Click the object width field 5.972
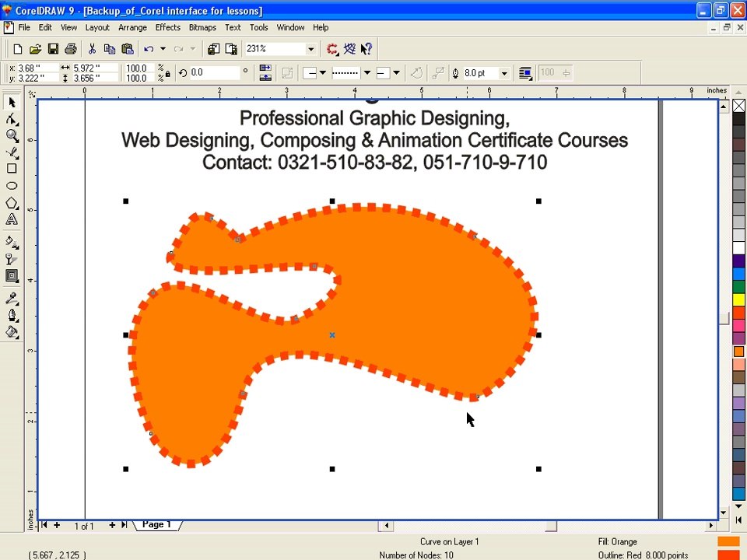Screen dimensions: 747x560 (94, 68)
